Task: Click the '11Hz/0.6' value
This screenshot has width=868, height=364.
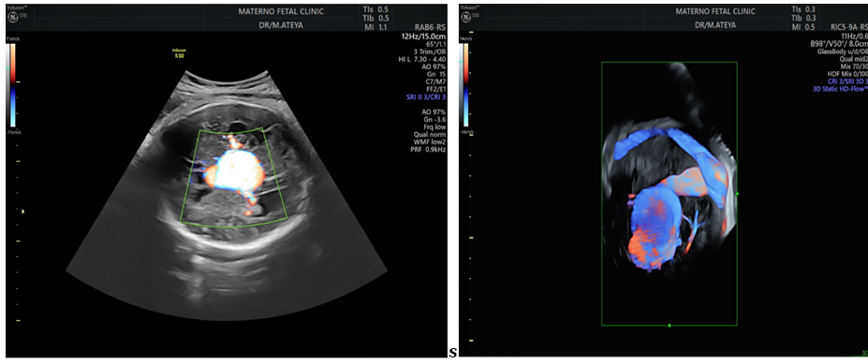Action: point(855,36)
